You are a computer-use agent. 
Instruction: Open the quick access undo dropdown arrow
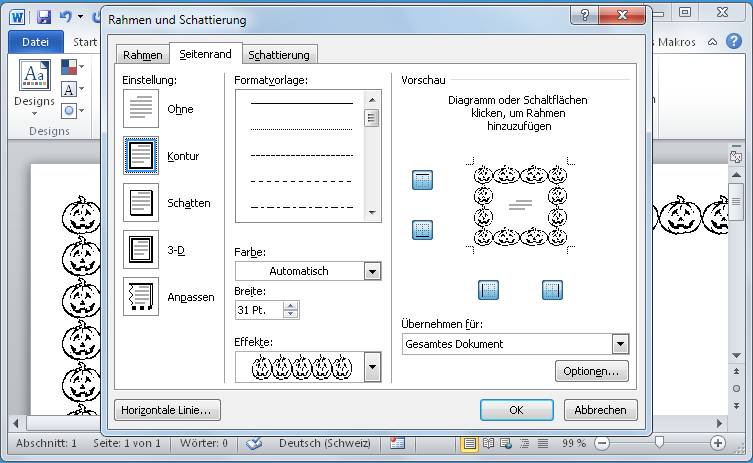pyautogui.click(x=80, y=17)
